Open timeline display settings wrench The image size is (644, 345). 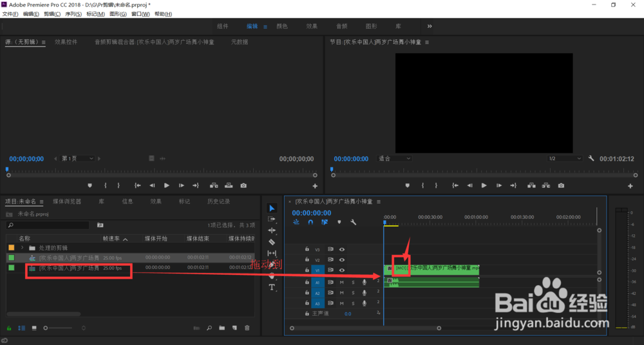coord(353,222)
